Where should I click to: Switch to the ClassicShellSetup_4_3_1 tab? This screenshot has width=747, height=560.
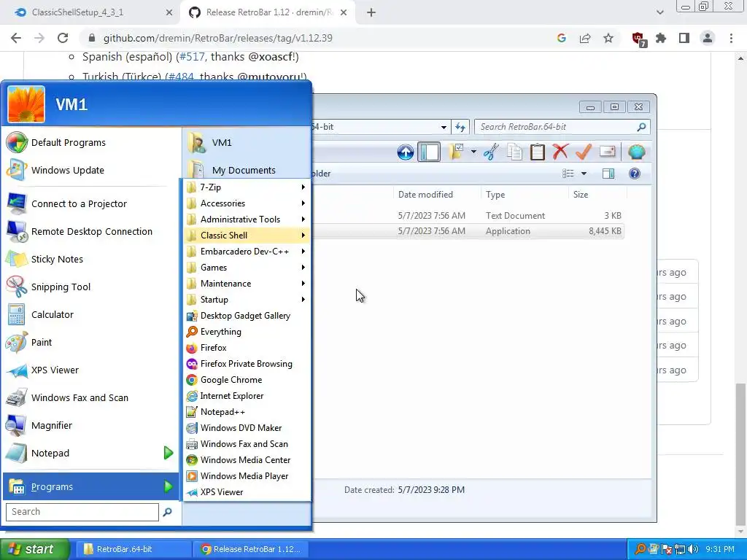(x=90, y=12)
